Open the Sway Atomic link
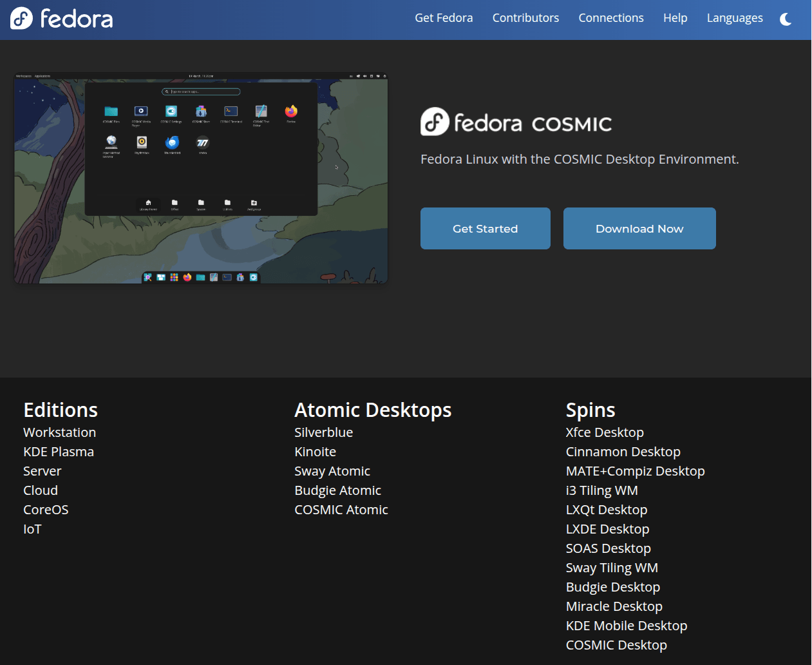The width and height of the screenshot is (812, 665). 332,471
